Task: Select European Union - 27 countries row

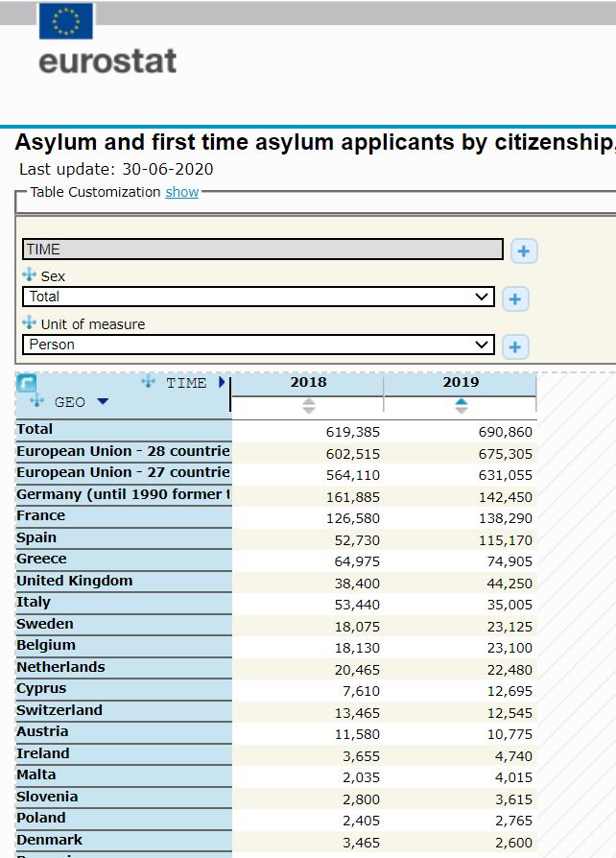Action: click(x=124, y=473)
